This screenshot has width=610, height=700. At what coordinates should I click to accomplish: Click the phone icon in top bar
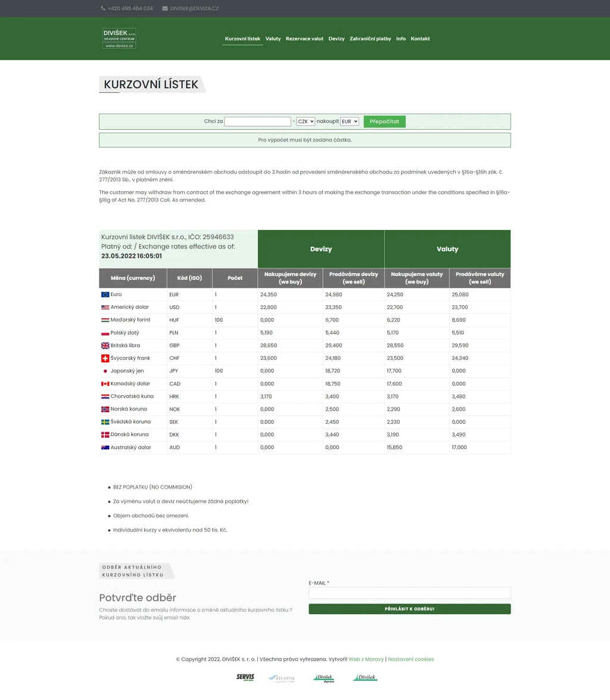[103, 8]
